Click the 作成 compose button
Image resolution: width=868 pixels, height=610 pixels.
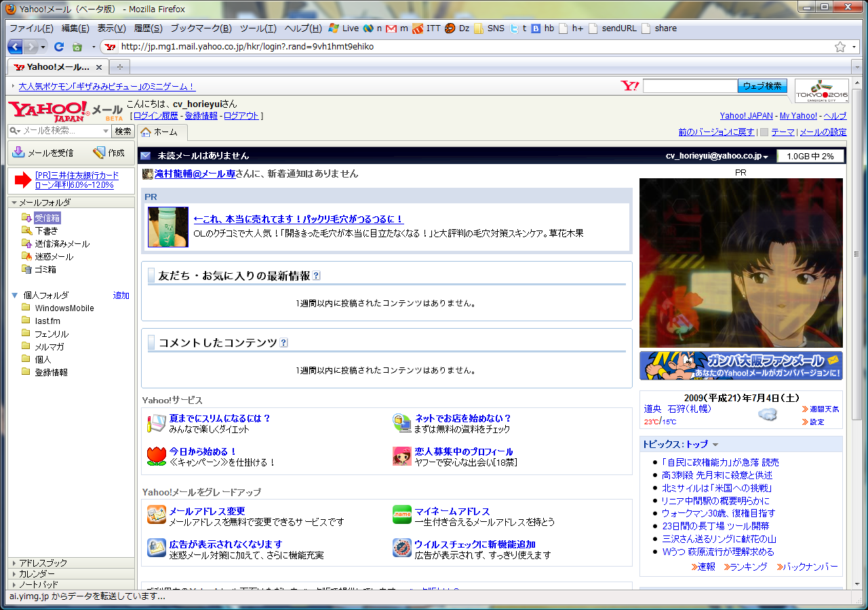(x=109, y=152)
